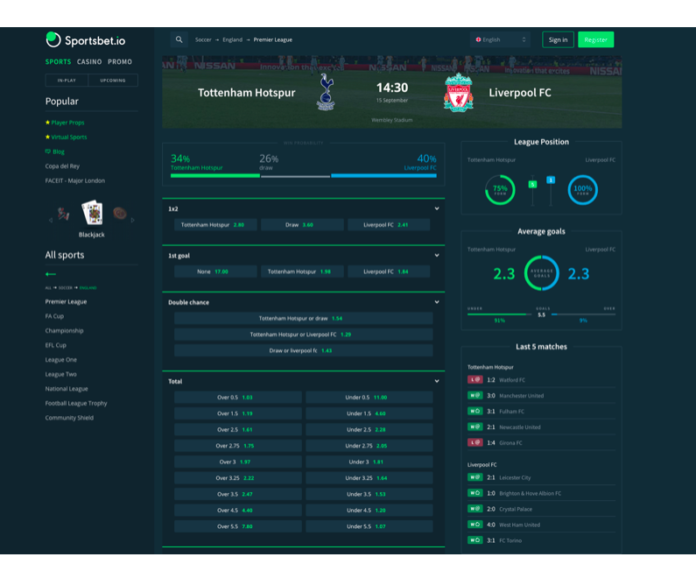
Task: Select the Upcoming filter
Action: (x=113, y=80)
